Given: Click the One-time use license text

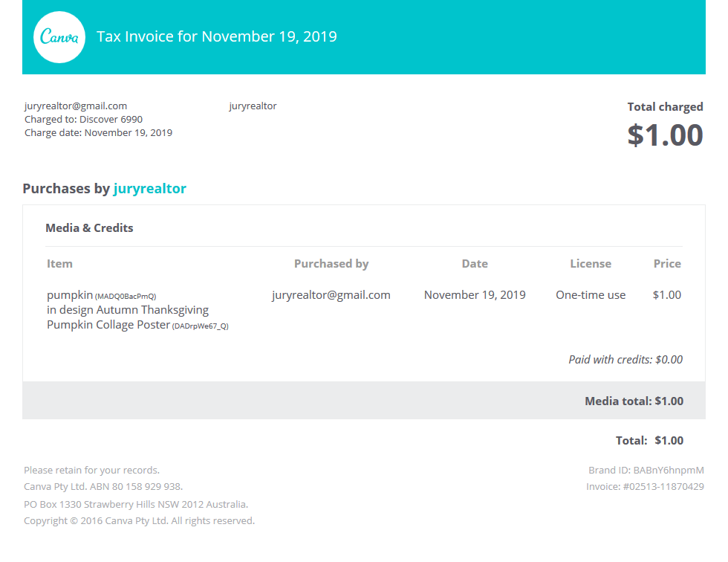Looking at the screenshot, I should coord(591,295).
